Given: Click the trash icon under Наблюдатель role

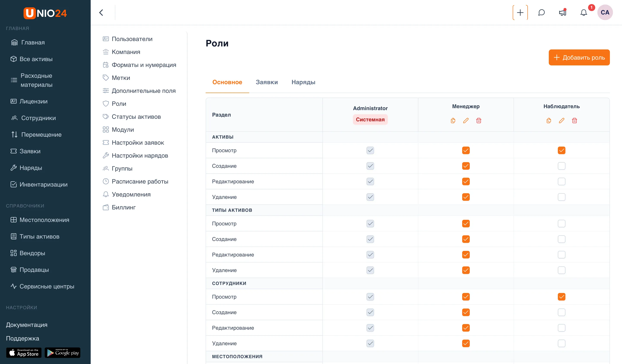Looking at the screenshot, I should click(574, 120).
